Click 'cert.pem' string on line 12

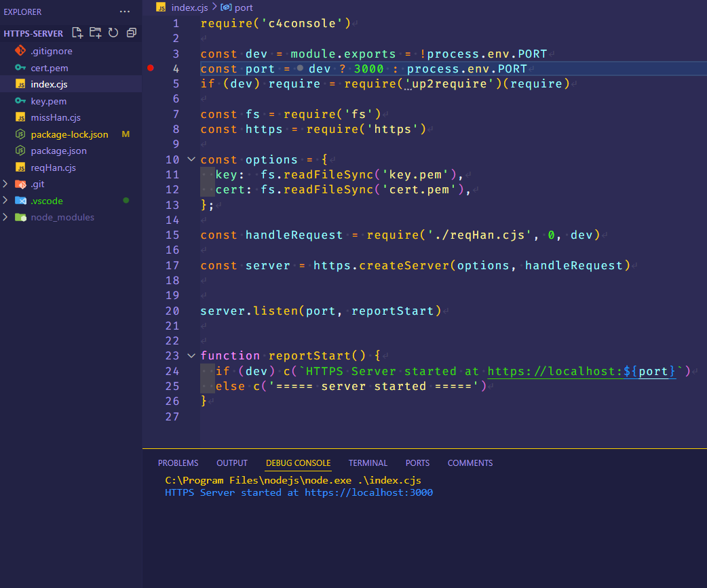tap(419, 190)
